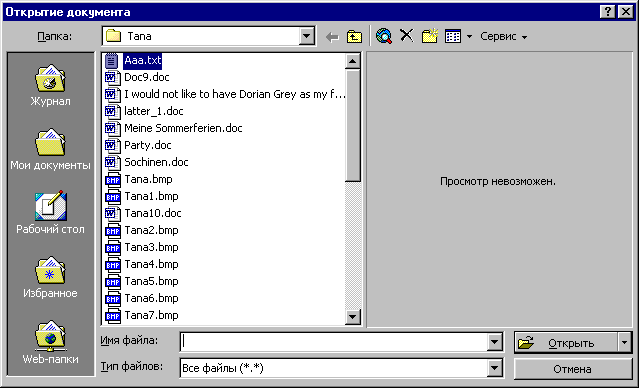Select the Dorian Grey document

(235, 95)
